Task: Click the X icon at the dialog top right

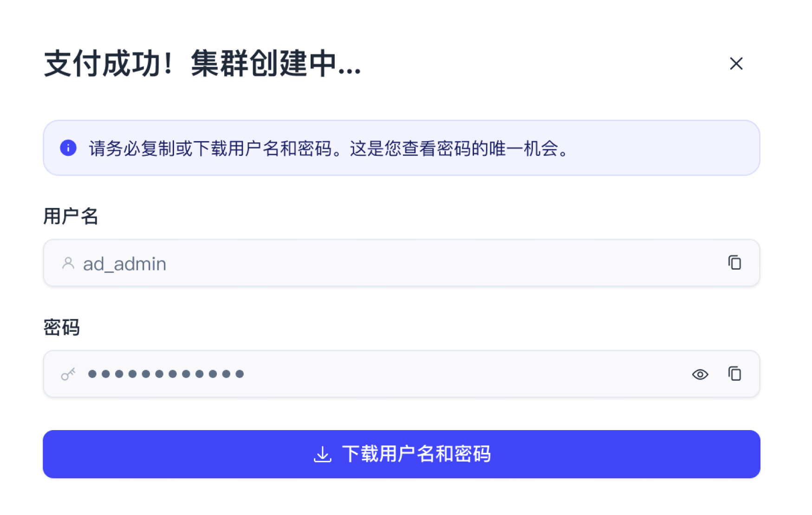Action: point(736,64)
